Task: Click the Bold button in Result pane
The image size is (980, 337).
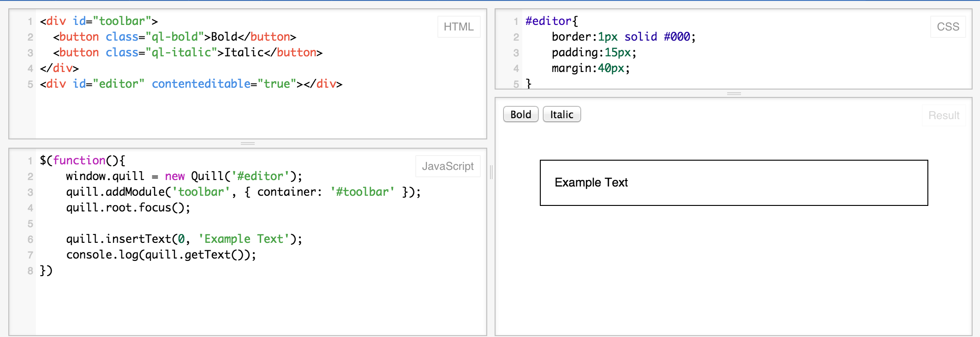Action: [x=520, y=114]
